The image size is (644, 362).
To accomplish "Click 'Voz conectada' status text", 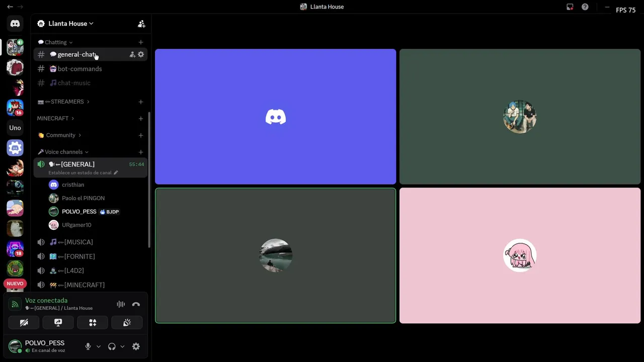I will point(46,301).
